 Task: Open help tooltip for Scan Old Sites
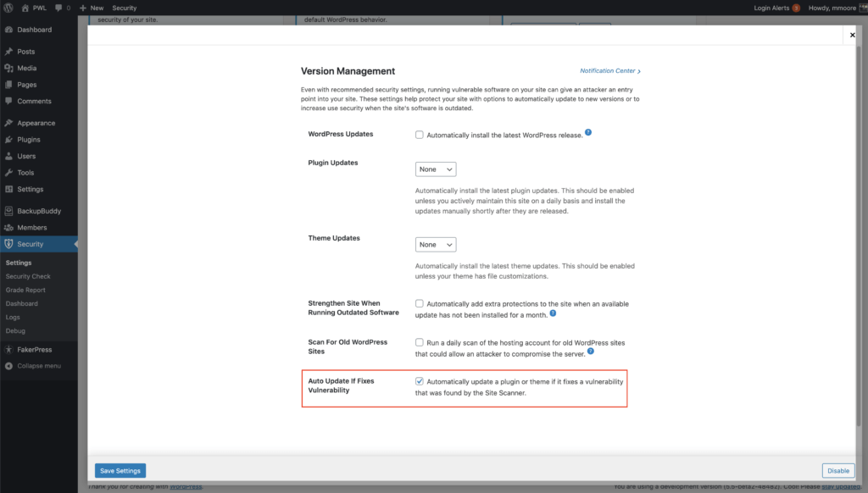(591, 352)
